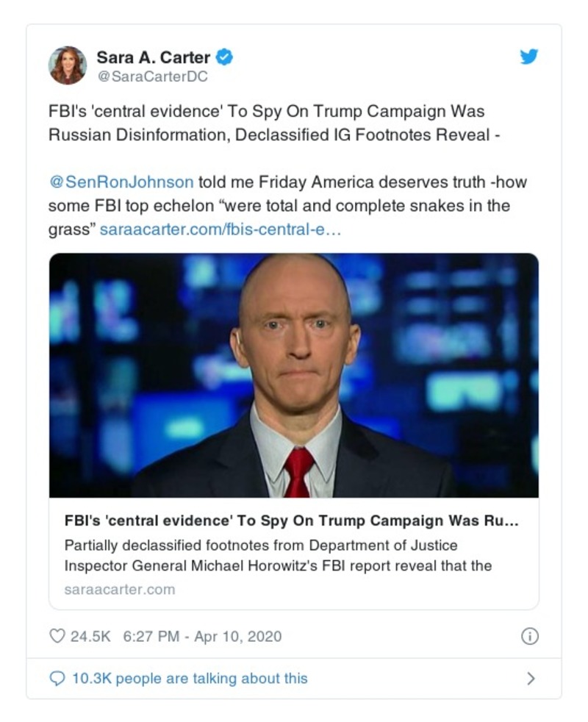Like the tweet with the heart icon
The width and height of the screenshot is (588, 722).
(x=57, y=636)
